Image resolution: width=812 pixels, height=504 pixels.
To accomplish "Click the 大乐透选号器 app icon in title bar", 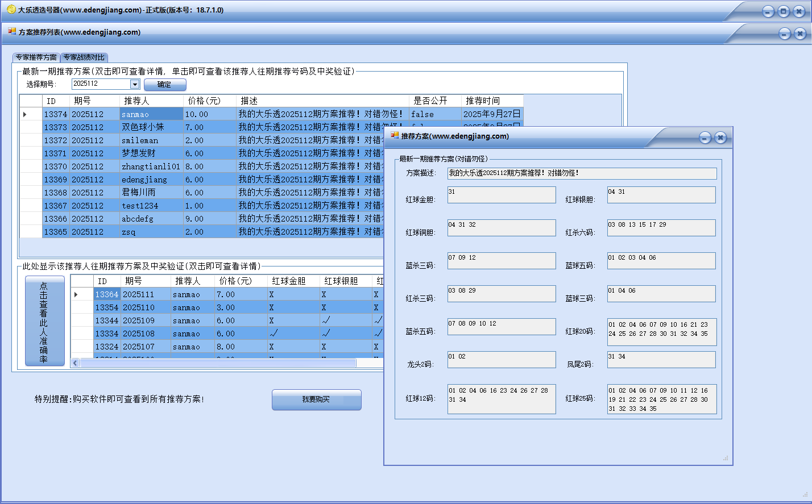I will tap(11, 10).
